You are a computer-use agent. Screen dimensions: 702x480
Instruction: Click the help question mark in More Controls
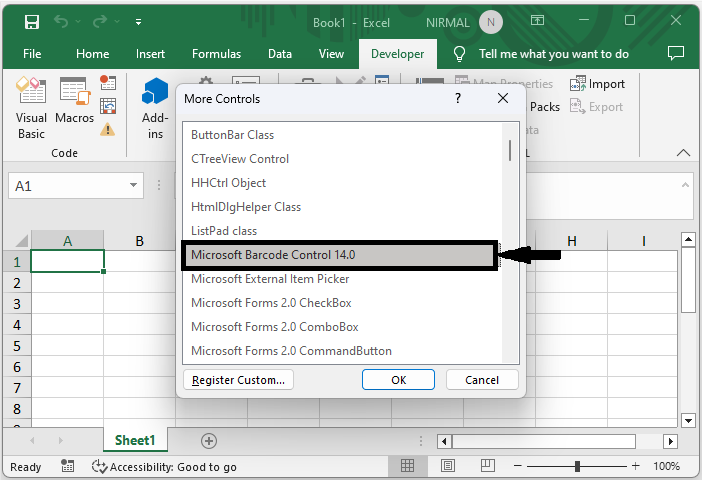click(x=458, y=98)
